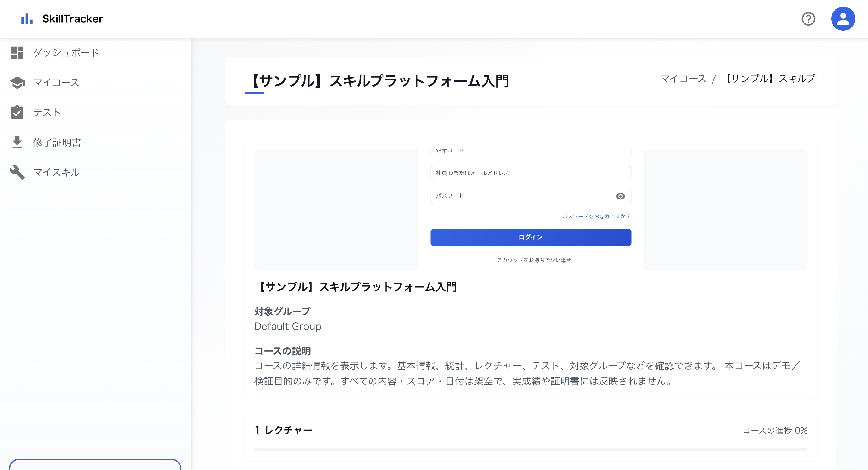Image resolution: width=868 pixels, height=470 pixels.
Task: Click アカウントをお持ちでない場合 text
Action: pos(533,260)
